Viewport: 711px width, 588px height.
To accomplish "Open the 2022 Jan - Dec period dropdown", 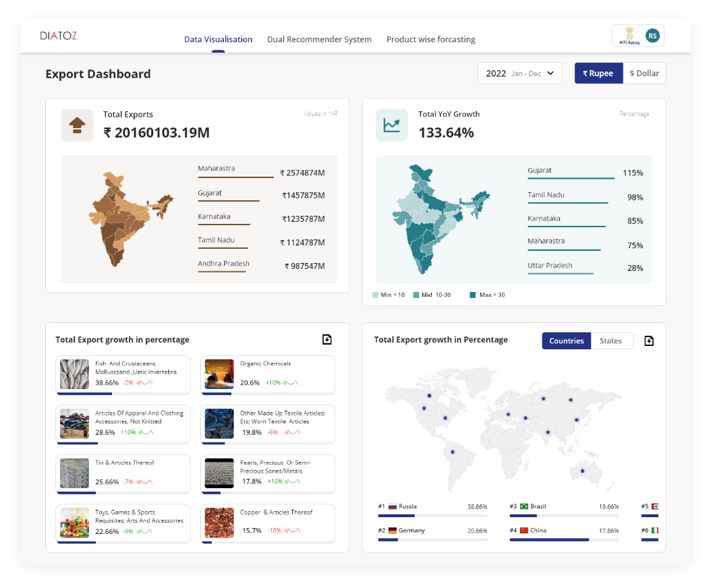I will point(519,73).
